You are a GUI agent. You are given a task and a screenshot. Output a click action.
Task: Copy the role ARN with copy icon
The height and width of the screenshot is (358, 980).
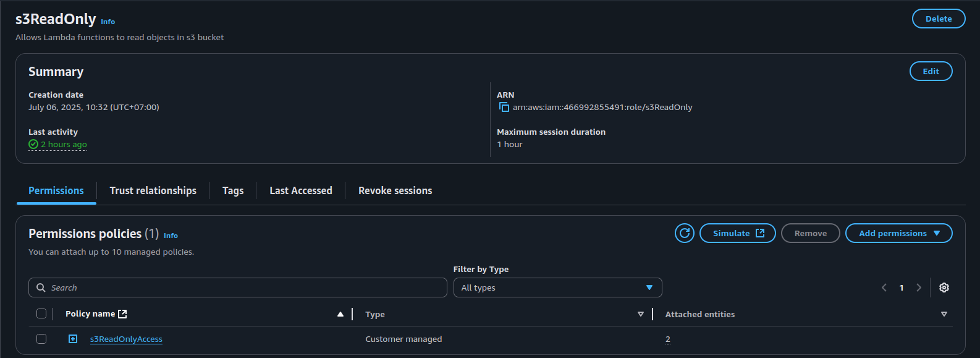click(504, 107)
